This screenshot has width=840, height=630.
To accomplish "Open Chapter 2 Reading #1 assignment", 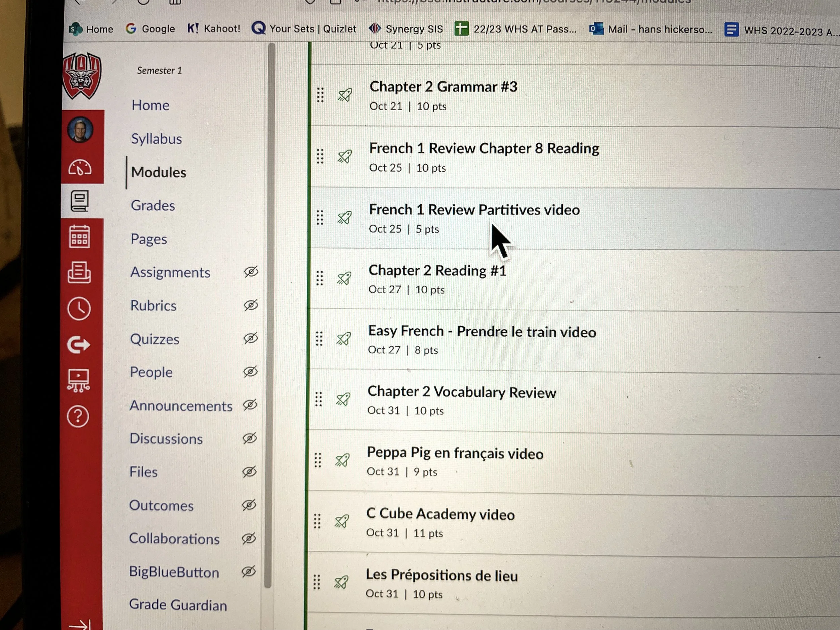I will 437,270.
